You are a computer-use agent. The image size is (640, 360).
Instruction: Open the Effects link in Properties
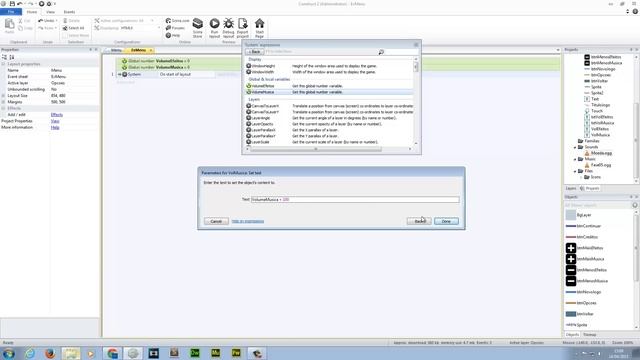click(x=57, y=115)
